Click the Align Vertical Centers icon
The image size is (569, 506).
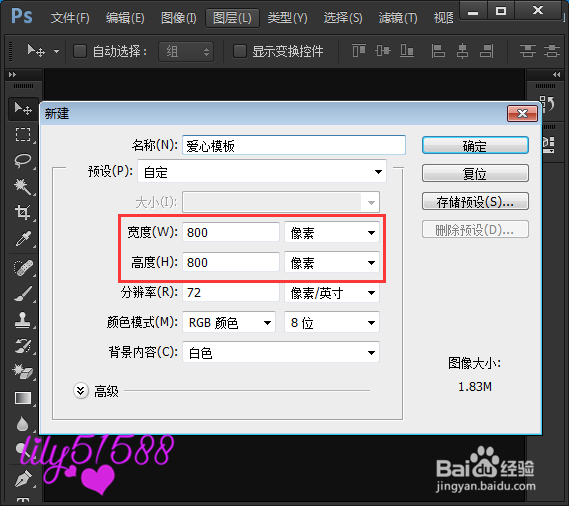click(x=383, y=51)
